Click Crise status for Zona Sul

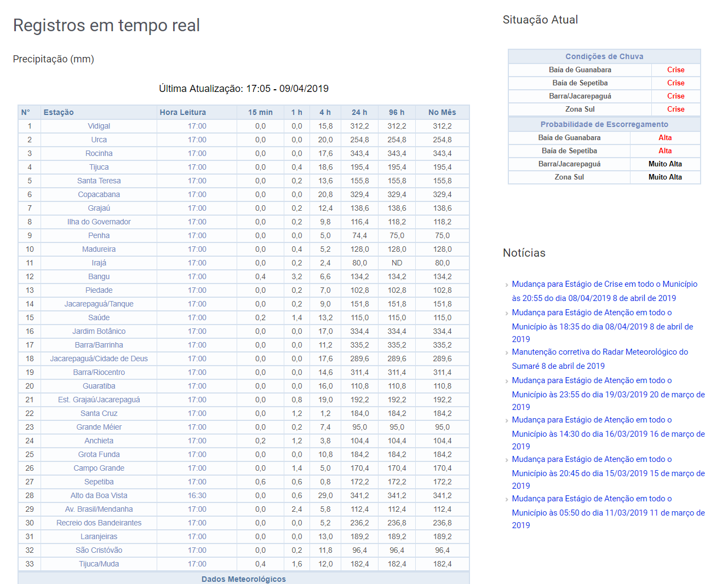pyautogui.click(x=676, y=109)
